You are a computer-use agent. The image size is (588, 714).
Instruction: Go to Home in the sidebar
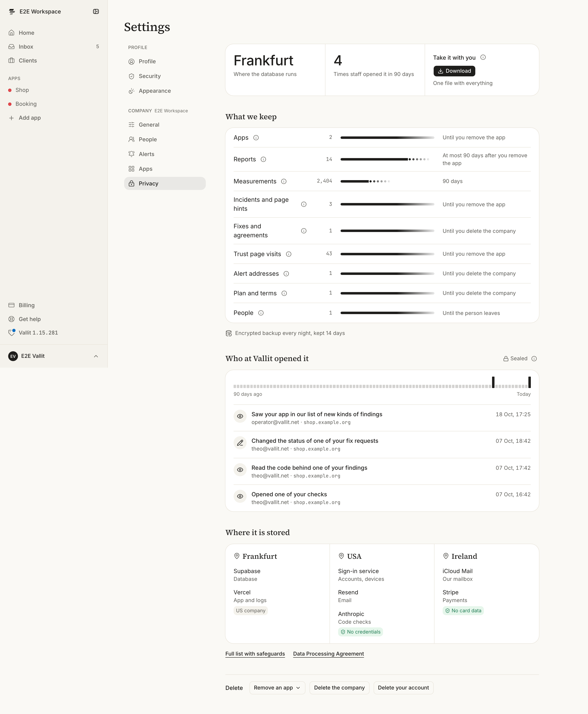coord(54,32)
